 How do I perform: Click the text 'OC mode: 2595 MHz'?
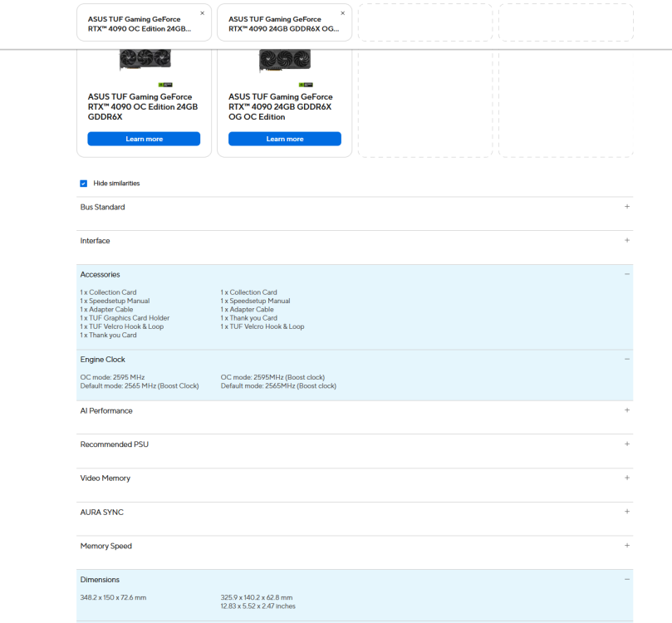(x=112, y=377)
